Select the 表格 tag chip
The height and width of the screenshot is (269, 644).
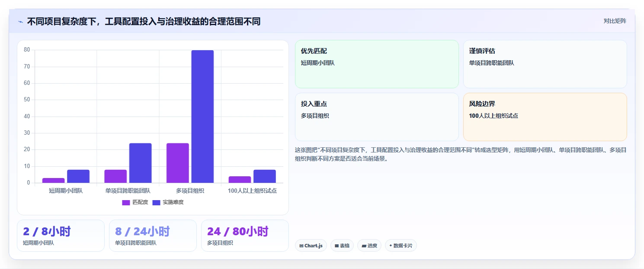342,246
